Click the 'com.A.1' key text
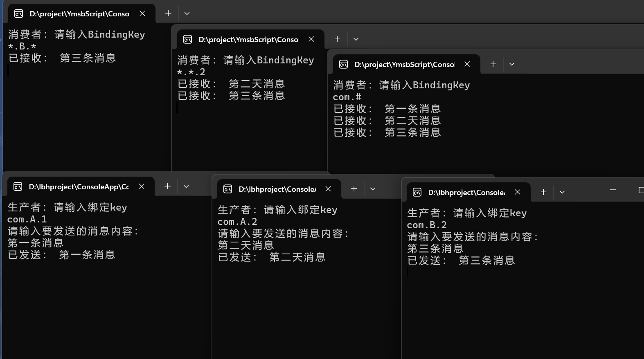Screen dimensions: 644x359 tap(27, 220)
